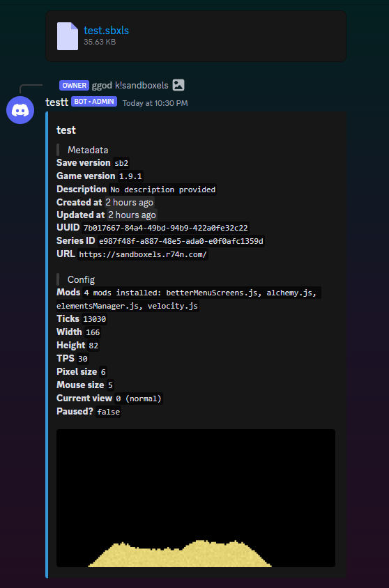The width and height of the screenshot is (389, 588).
Task: Open the test.sbxls file link
Action: [x=106, y=31]
